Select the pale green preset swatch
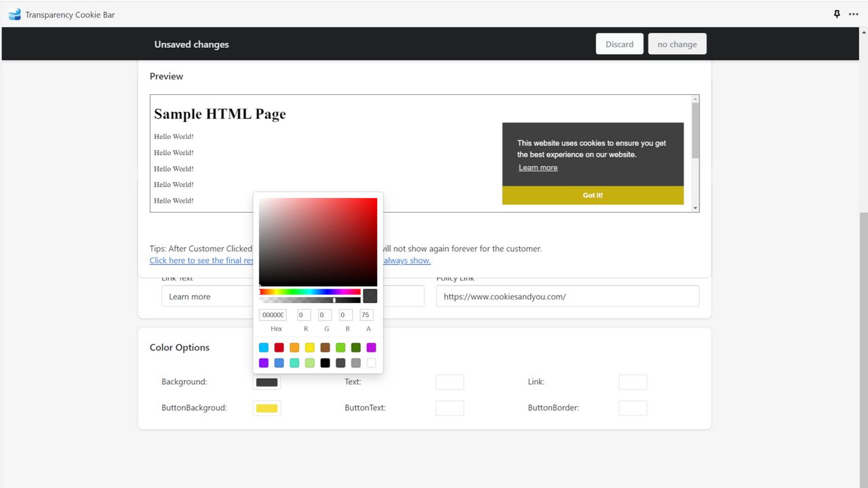 tap(310, 363)
